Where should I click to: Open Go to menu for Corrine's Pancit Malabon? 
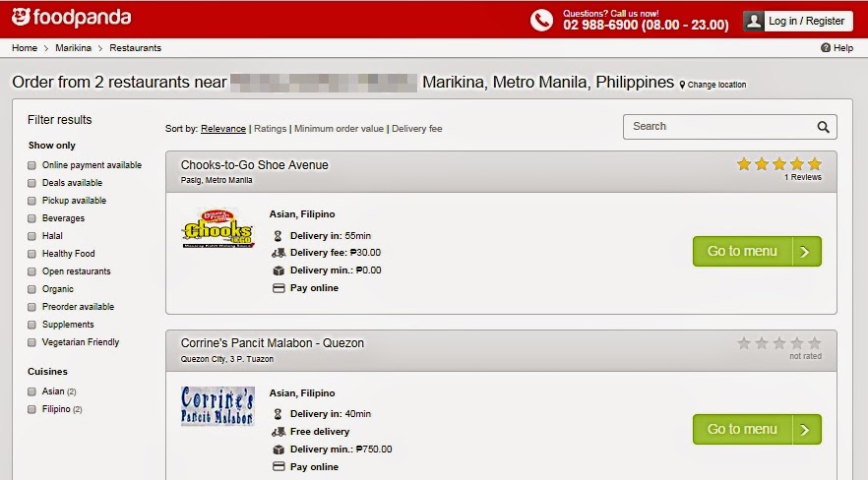click(x=757, y=429)
